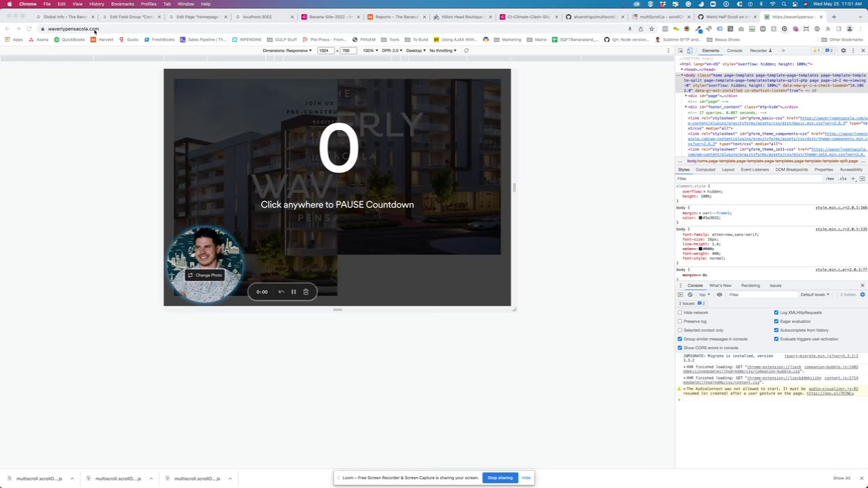
Task: Open console settings blue gear icon
Action: pos(863,295)
